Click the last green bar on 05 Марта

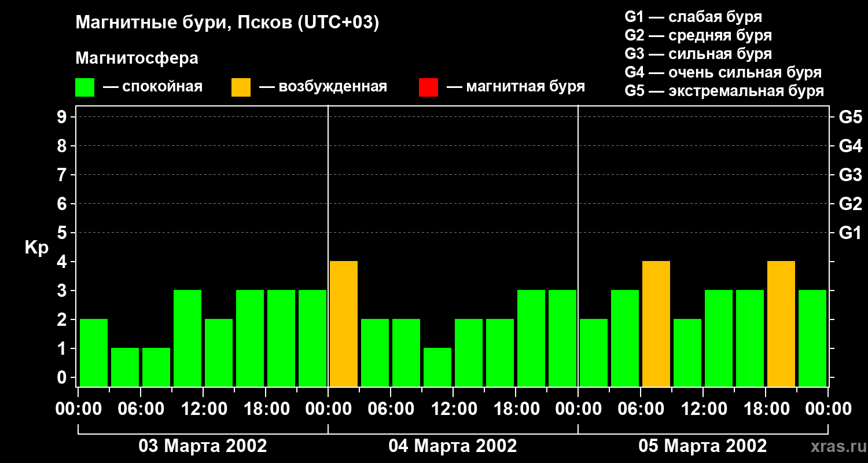(x=812, y=338)
